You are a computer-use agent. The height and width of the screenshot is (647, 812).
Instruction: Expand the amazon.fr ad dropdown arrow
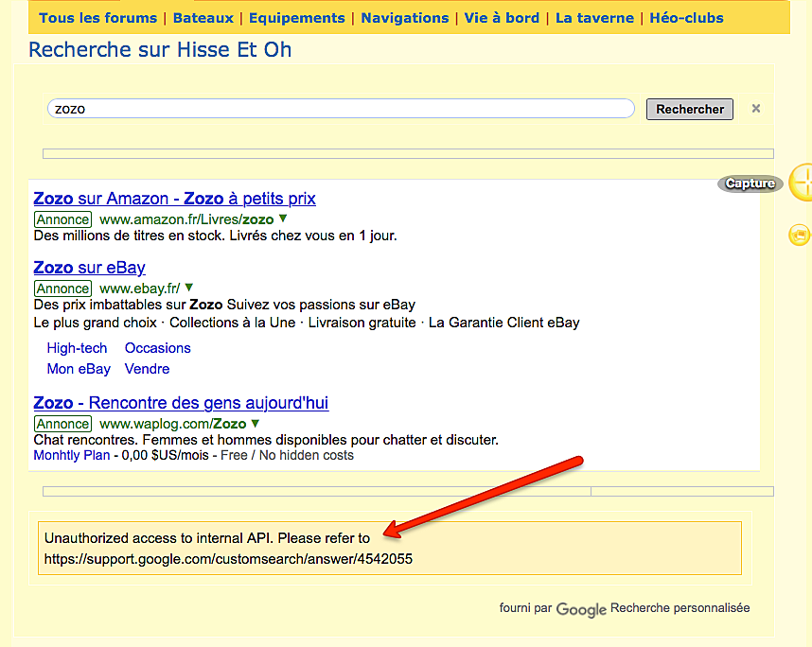[283, 219]
